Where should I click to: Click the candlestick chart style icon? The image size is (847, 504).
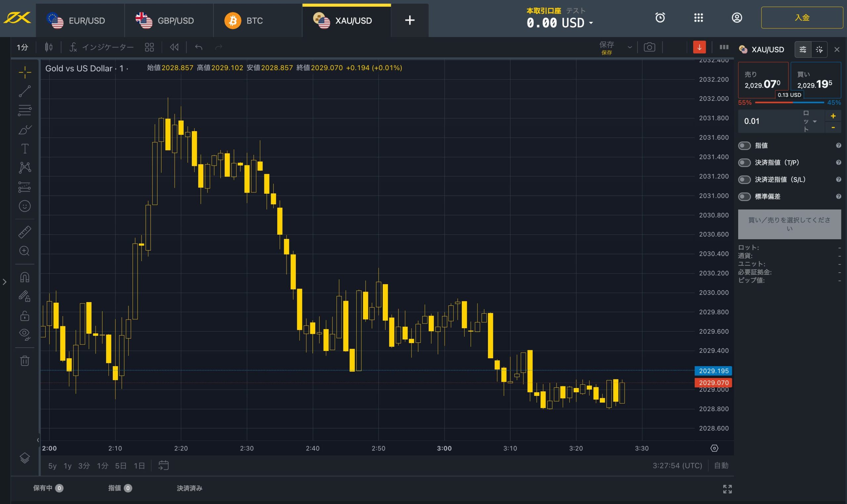[x=49, y=47]
